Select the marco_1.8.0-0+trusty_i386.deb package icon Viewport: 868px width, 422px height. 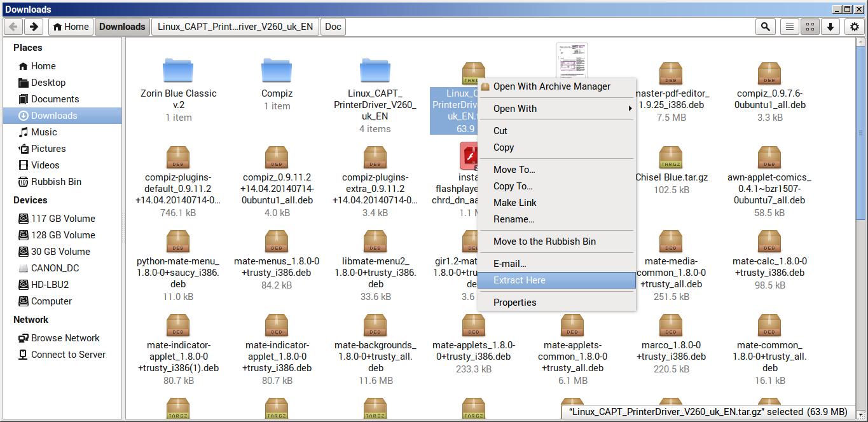pyautogui.click(x=671, y=325)
